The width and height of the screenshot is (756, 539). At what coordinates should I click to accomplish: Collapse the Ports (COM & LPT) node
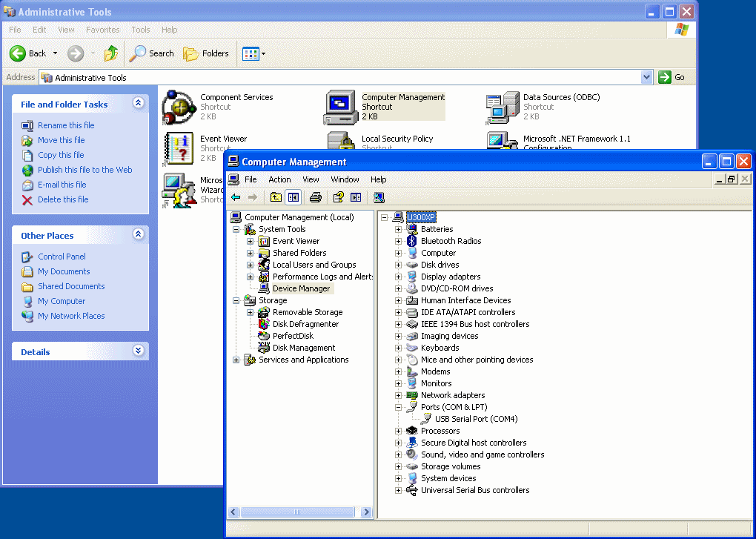[398, 407]
